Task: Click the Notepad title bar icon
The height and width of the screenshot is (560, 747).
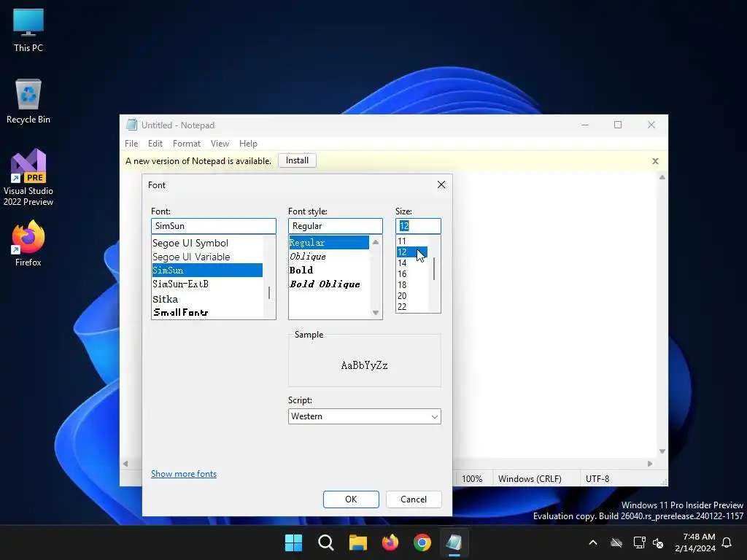Action: [131, 125]
